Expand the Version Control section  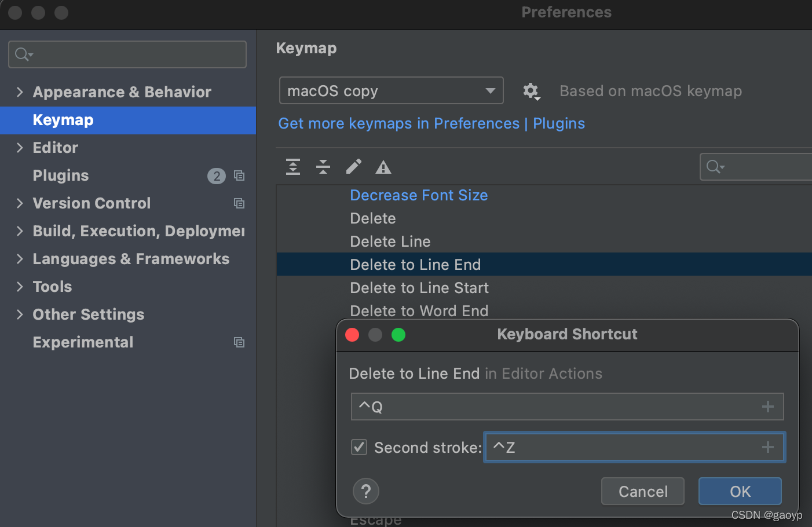(20, 203)
